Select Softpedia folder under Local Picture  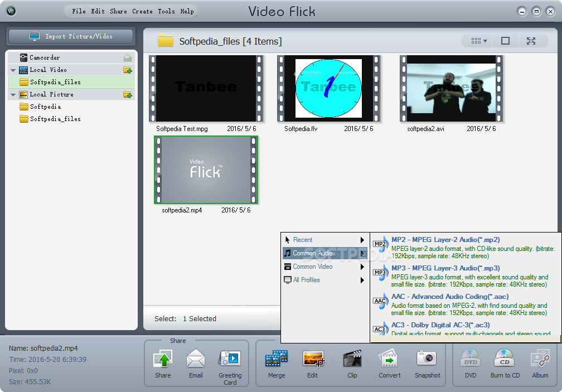(71, 107)
